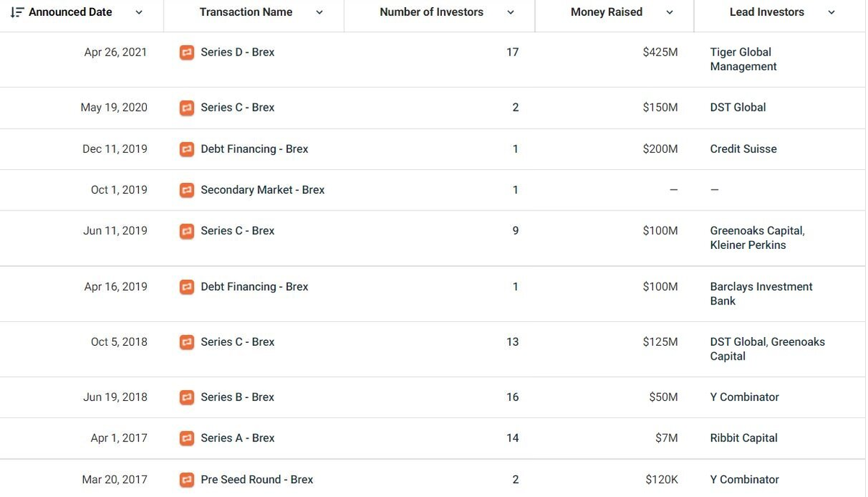This screenshot has width=868, height=497.
Task: Click the funding round icon beside Series D - Brex
Action: point(187,51)
